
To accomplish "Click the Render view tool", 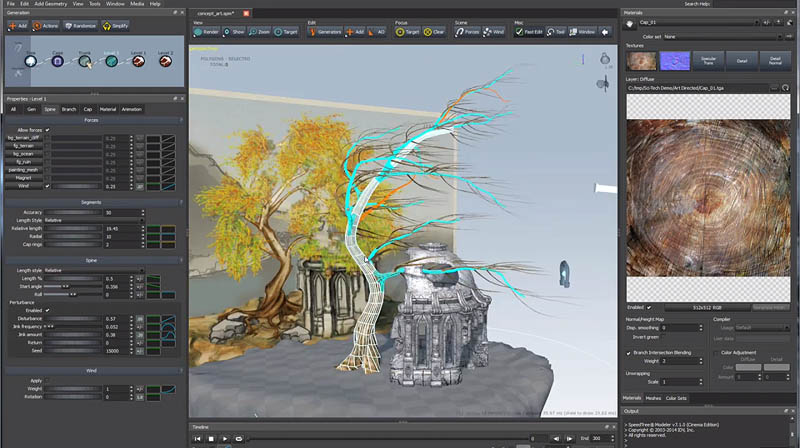I will pyautogui.click(x=206, y=32).
